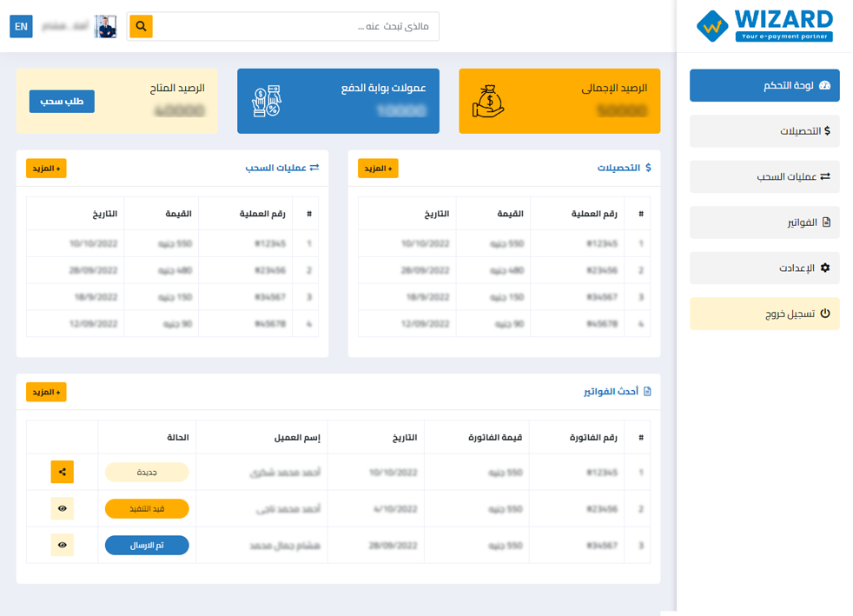Expand more in the أحدث الفواتير panel
The image size is (853, 616).
[46, 393]
